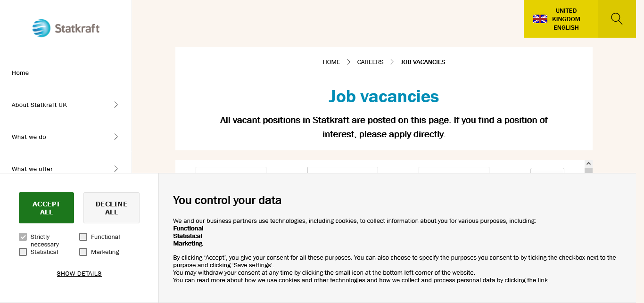Viewport: 644px width, 303px height.
Task: Click the job list scrollbar up arrow
Action: coord(588,163)
